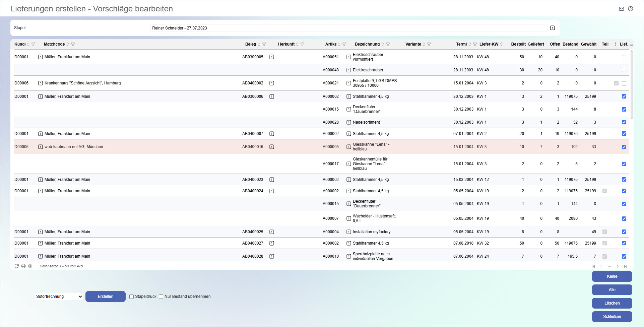Go to the next page of records
The height and width of the screenshot is (327, 644).
tap(618, 266)
